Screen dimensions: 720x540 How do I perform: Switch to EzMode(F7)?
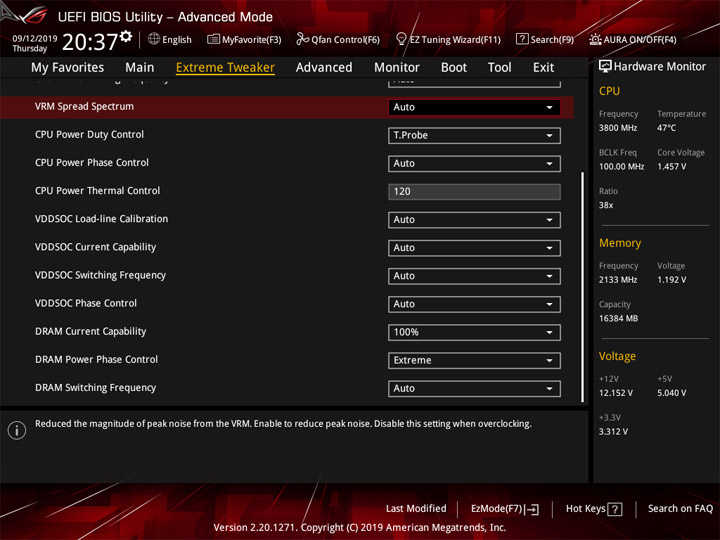click(x=505, y=509)
